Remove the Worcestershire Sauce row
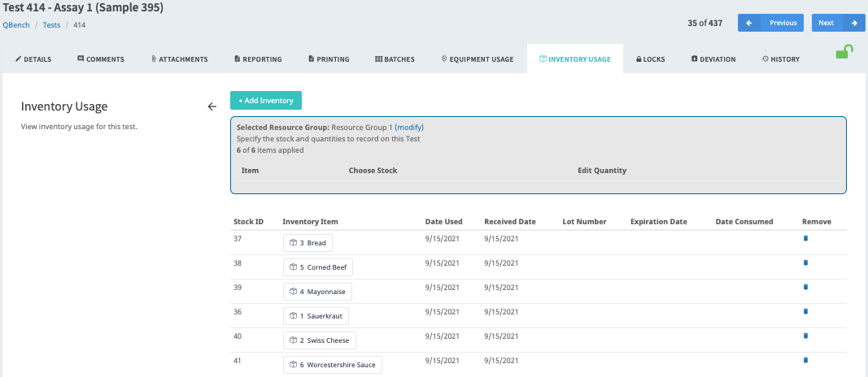The image size is (868, 377). tap(805, 360)
